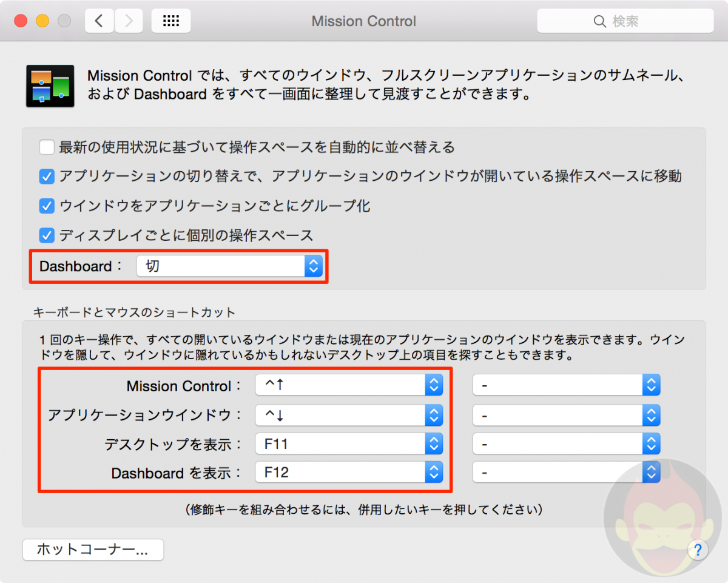Click the back navigation arrow

click(x=99, y=20)
